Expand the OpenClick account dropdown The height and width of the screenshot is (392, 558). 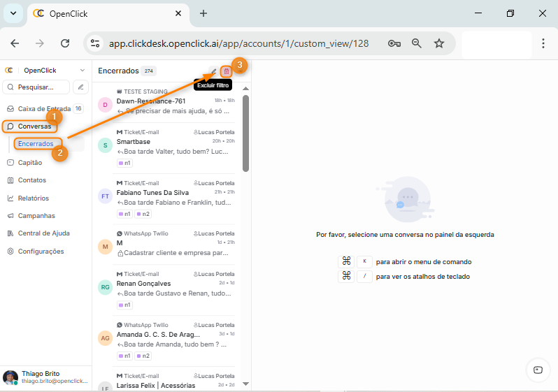(x=82, y=71)
